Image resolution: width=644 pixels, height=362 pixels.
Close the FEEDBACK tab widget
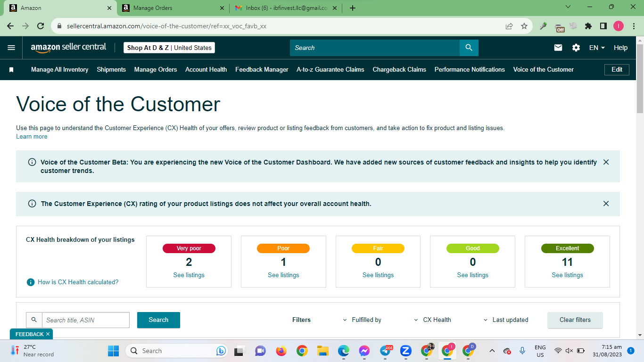pyautogui.click(x=48, y=334)
